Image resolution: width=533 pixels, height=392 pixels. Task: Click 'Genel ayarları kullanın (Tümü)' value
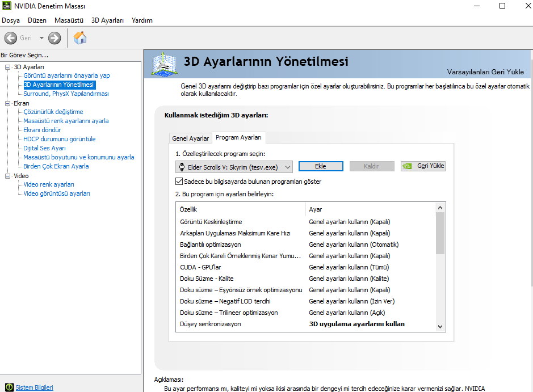(x=349, y=267)
